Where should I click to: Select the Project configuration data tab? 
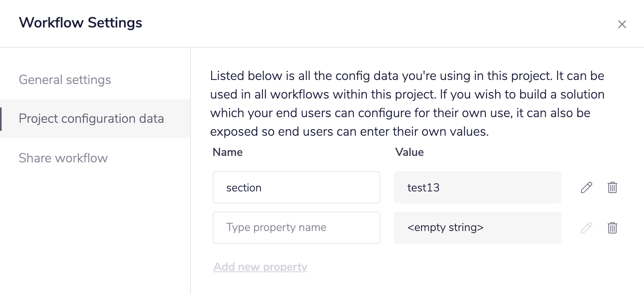pyautogui.click(x=91, y=119)
